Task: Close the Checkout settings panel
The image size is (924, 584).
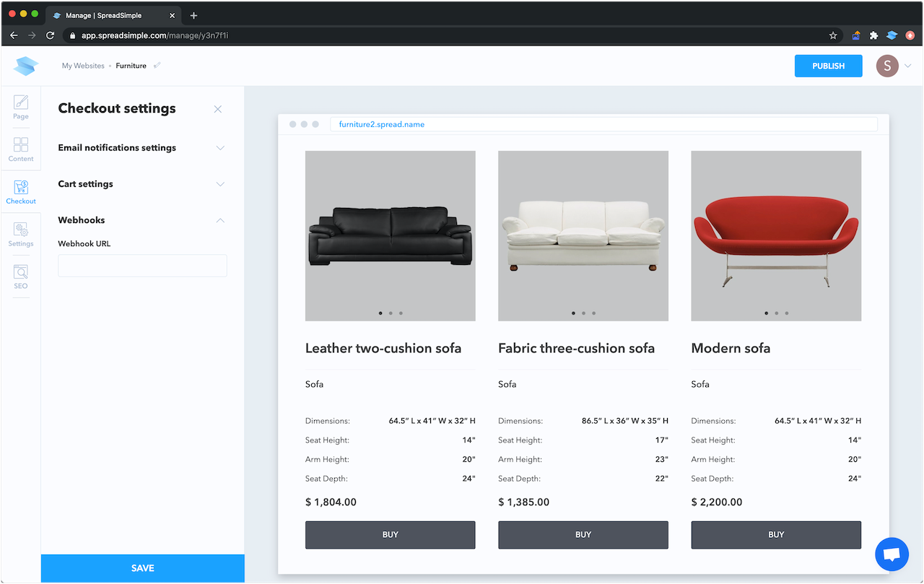Action: point(218,109)
